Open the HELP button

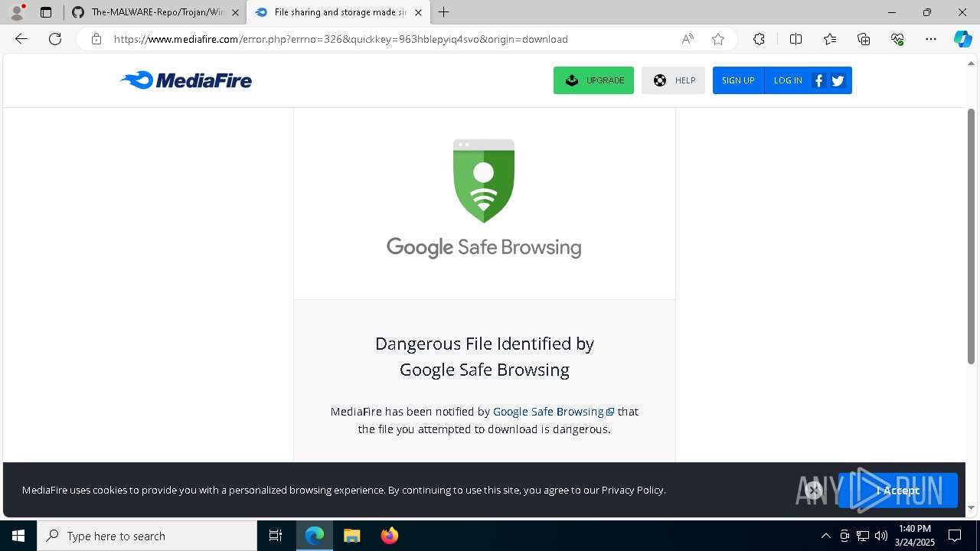click(x=673, y=80)
